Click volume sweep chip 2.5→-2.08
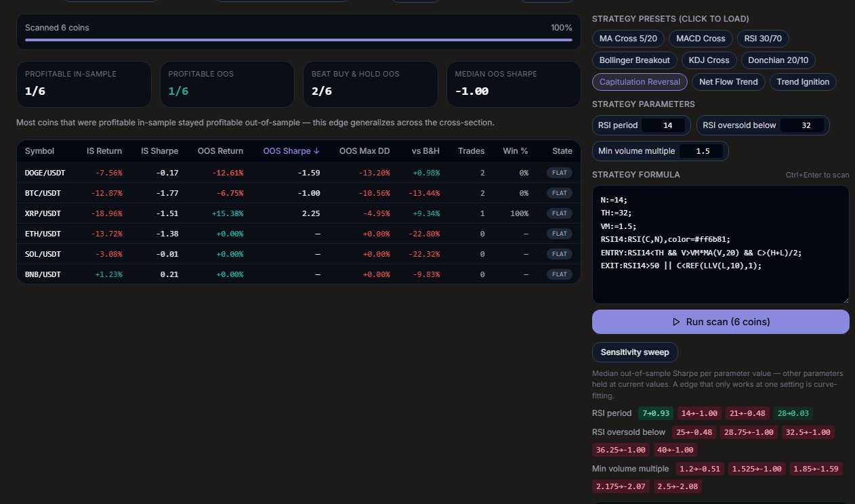855x504 pixels. pos(677,486)
